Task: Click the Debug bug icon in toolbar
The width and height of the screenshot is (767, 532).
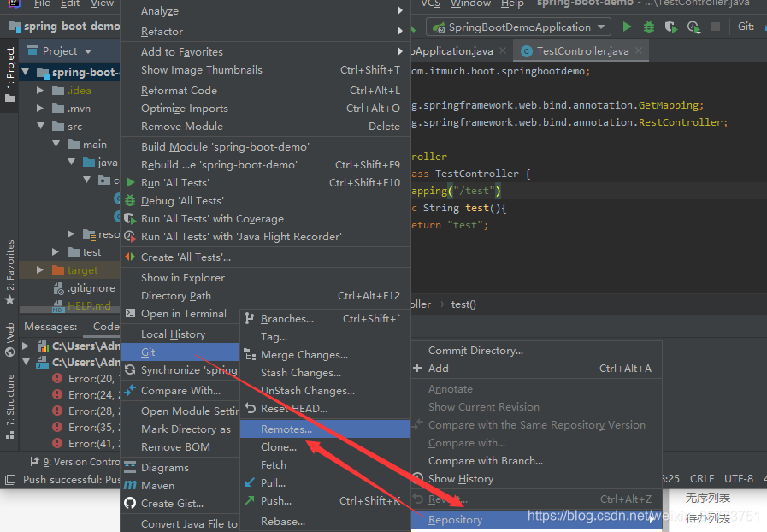Action: coord(649,27)
